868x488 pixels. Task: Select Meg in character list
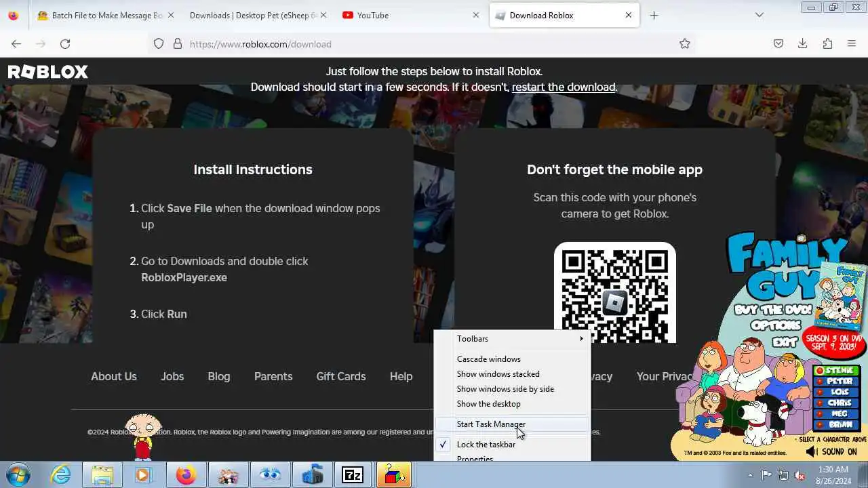837,414
